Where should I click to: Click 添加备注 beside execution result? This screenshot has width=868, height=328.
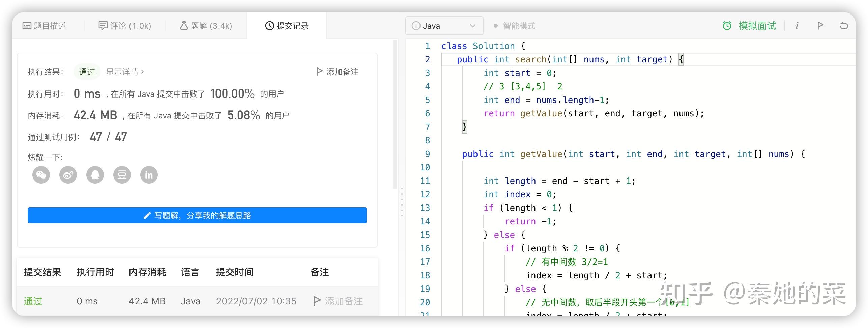pyautogui.click(x=338, y=72)
